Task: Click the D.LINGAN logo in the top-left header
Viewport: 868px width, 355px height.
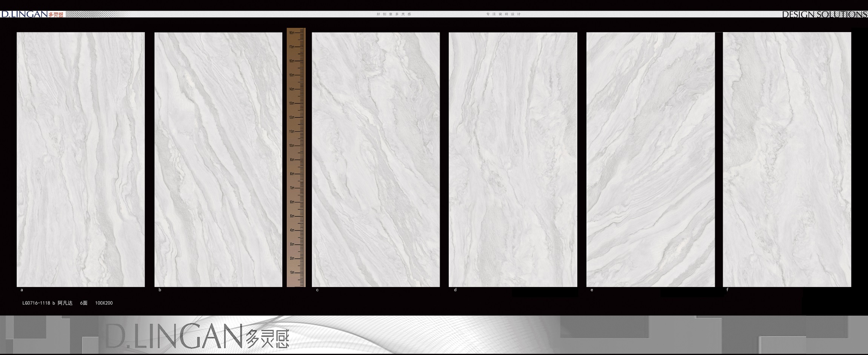Action: pos(25,14)
